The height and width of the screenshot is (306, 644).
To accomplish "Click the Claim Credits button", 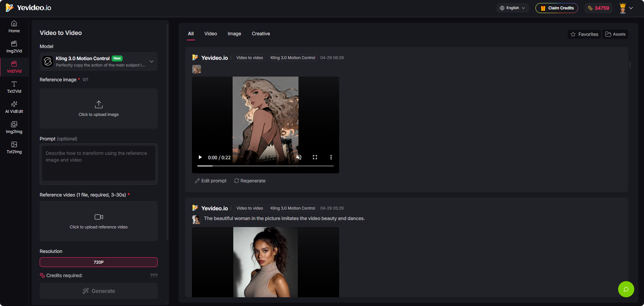I will click(x=557, y=8).
